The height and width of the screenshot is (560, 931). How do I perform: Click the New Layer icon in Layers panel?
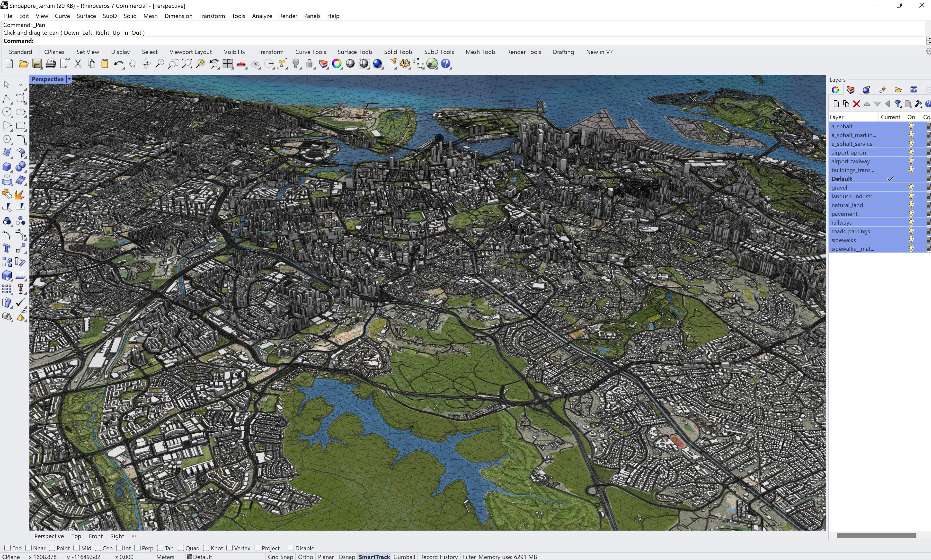pyautogui.click(x=836, y=104)
